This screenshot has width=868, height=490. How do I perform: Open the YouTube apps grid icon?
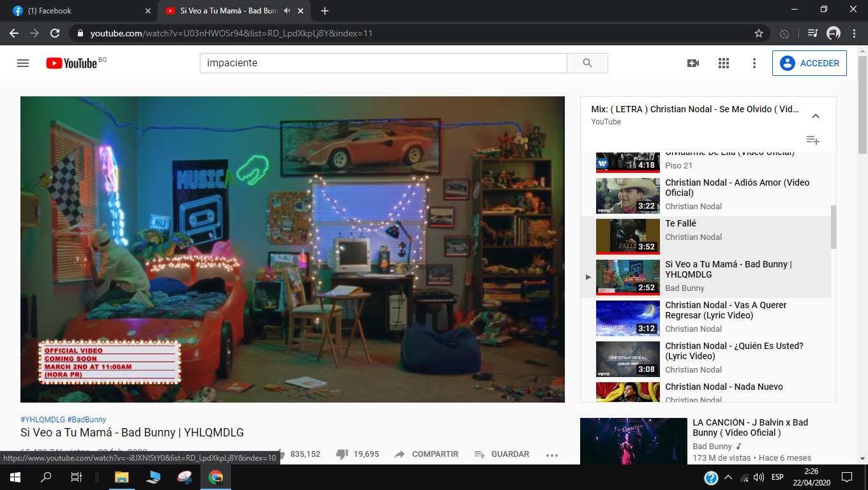(724, 63)
